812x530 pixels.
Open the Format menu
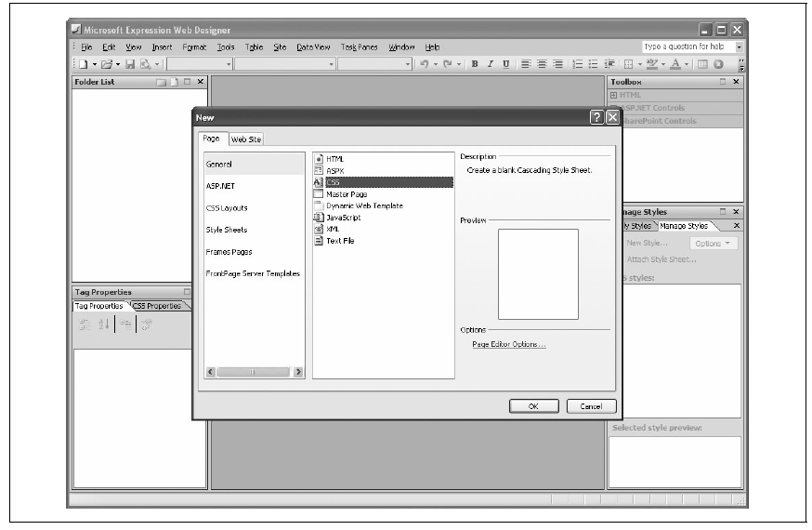click(x=194, y=47)
